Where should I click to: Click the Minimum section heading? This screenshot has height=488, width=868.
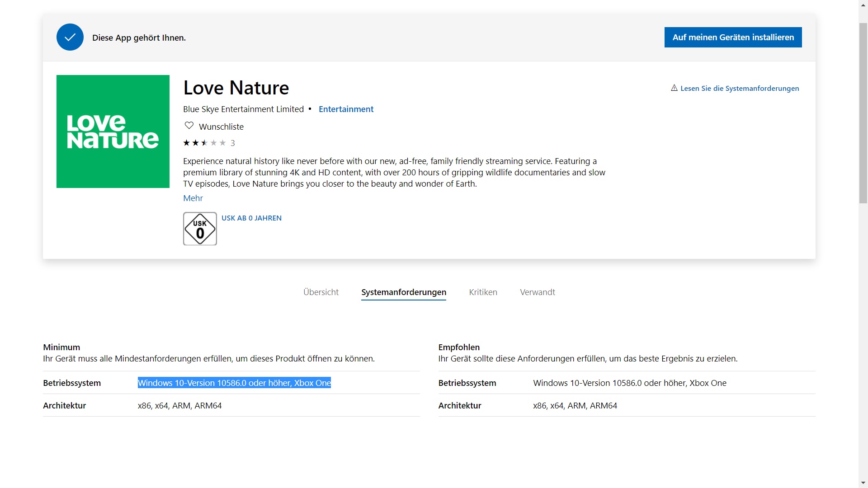coord(61,347)
